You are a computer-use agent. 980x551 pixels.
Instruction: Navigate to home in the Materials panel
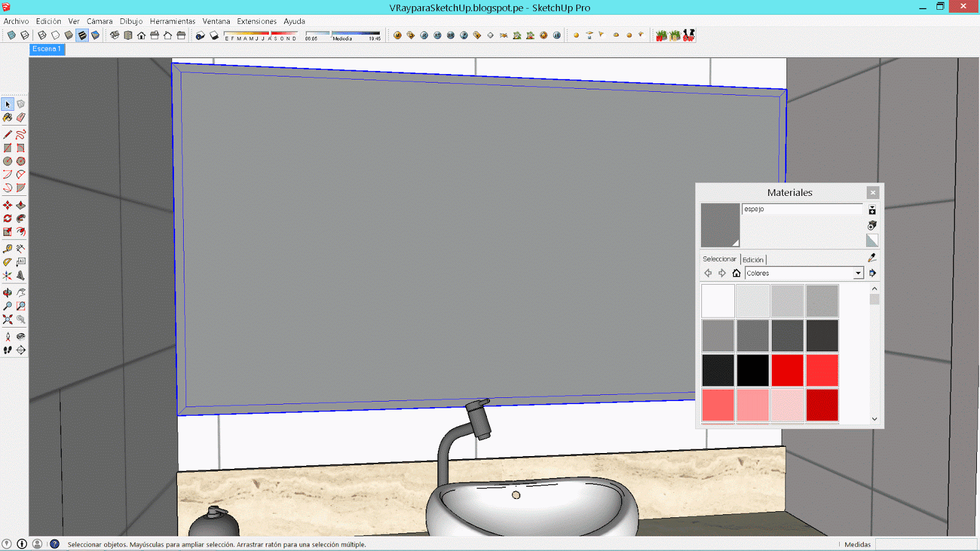tap(736, 273)
